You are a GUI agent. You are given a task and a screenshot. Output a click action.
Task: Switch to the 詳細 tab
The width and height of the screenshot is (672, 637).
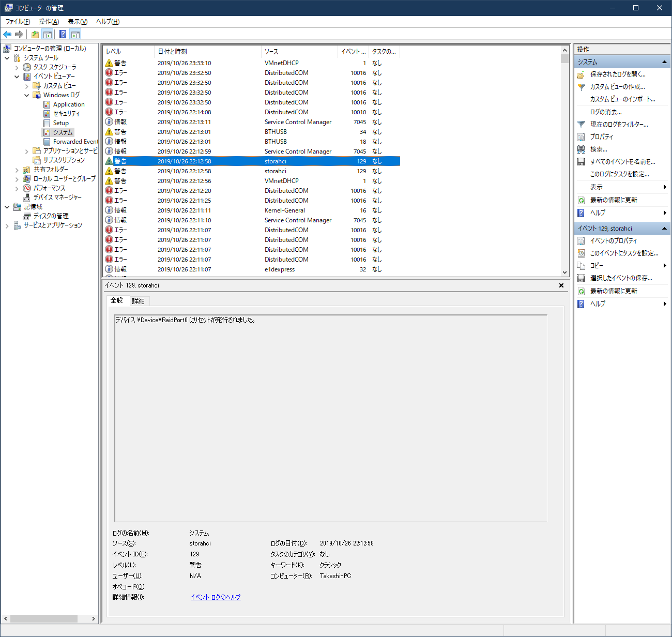click(x=139, y=301)
